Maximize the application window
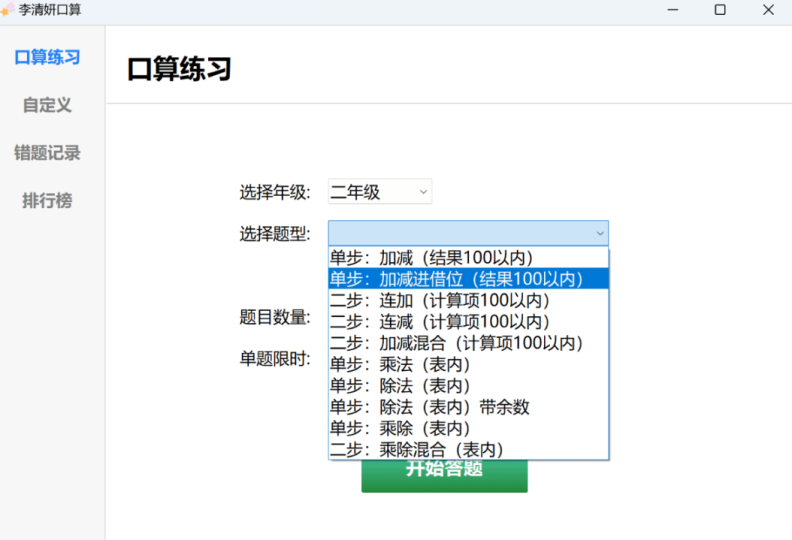Image resolution: width=792 pixels, height=540 pixels. tap(720, 10)
